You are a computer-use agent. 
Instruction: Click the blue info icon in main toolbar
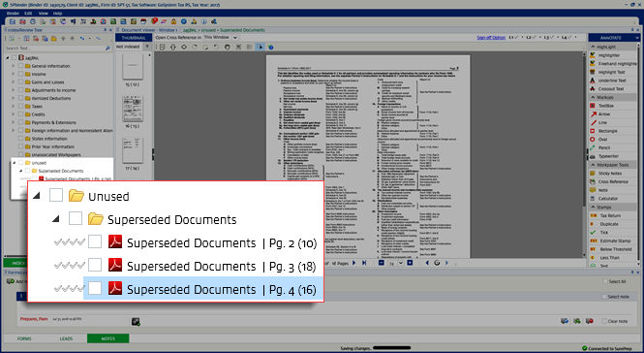(204, 21)
